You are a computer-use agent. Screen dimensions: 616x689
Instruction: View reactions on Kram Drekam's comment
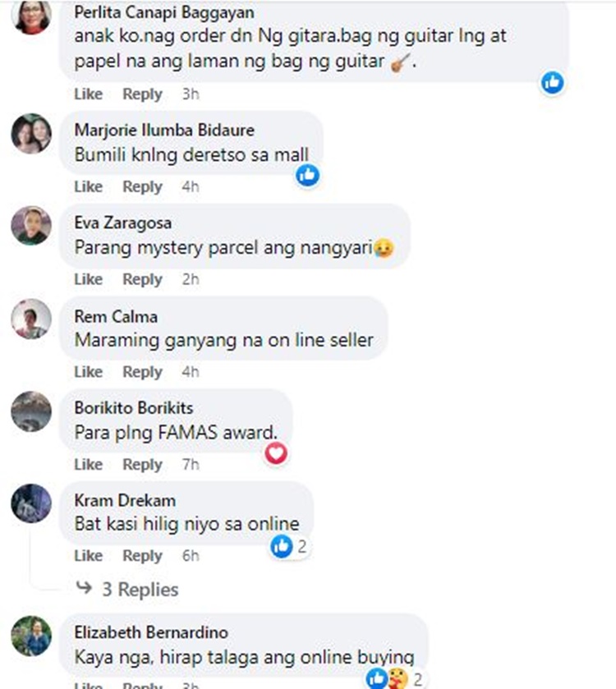pyautogui.click(x=289, y=547)
